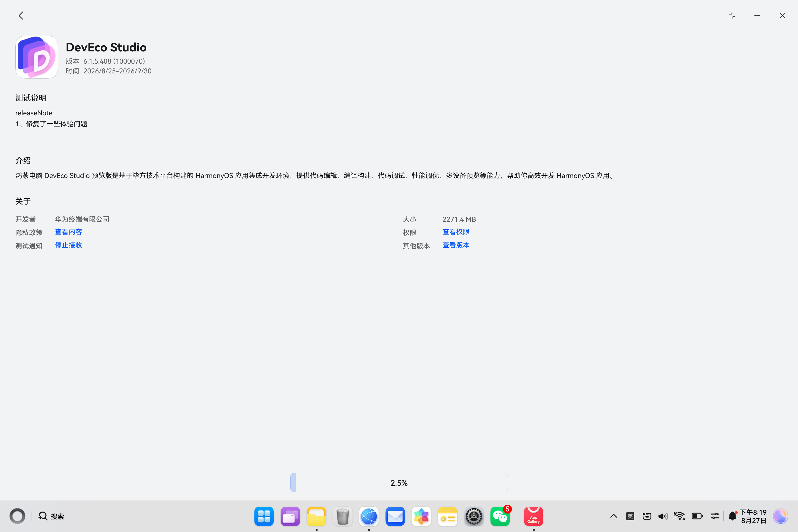The image size is (798, 532).
Task: Open the Mail app in dock
Action: coord(395,516)
